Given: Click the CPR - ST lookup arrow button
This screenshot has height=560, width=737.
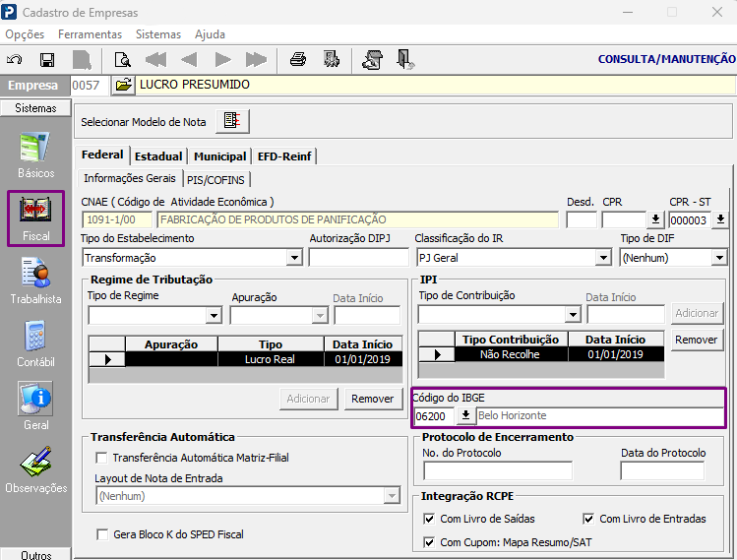Looking at the screenshot, I should [720, 219].
